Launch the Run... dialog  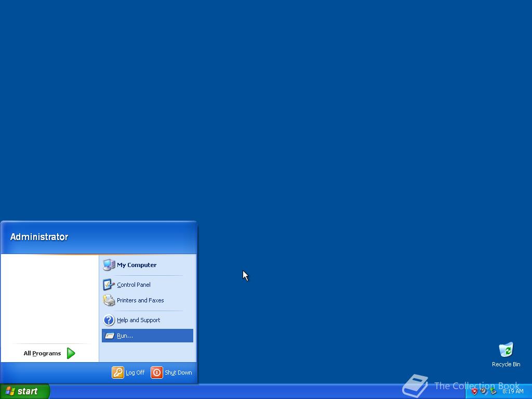pos(147,336)
